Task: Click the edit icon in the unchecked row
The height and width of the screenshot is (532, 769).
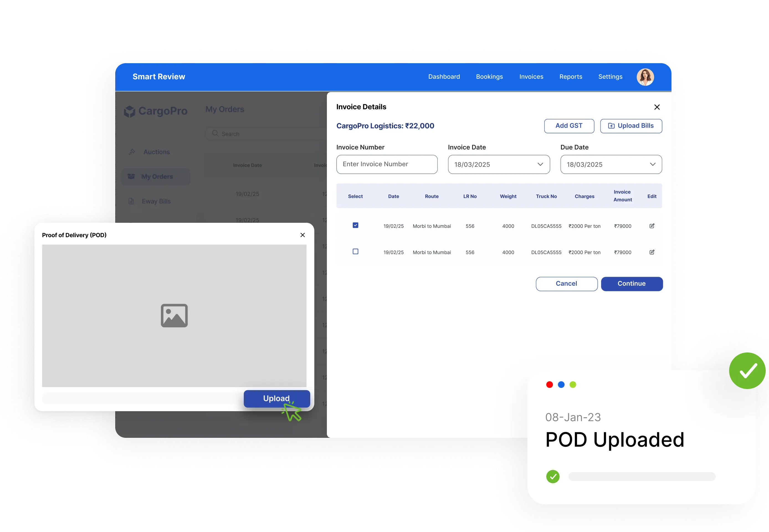Action: [x=652, y=252]
